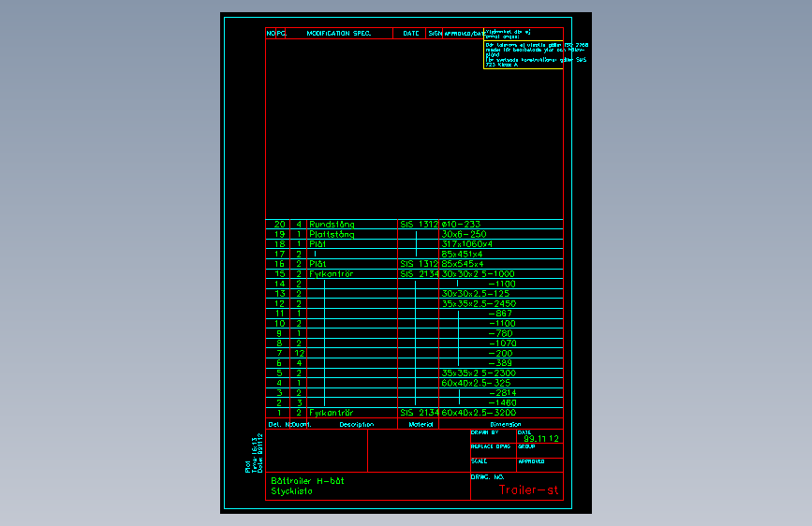Click dimension '85x451x4'
The image size is (812, 526).
[462, 254]
